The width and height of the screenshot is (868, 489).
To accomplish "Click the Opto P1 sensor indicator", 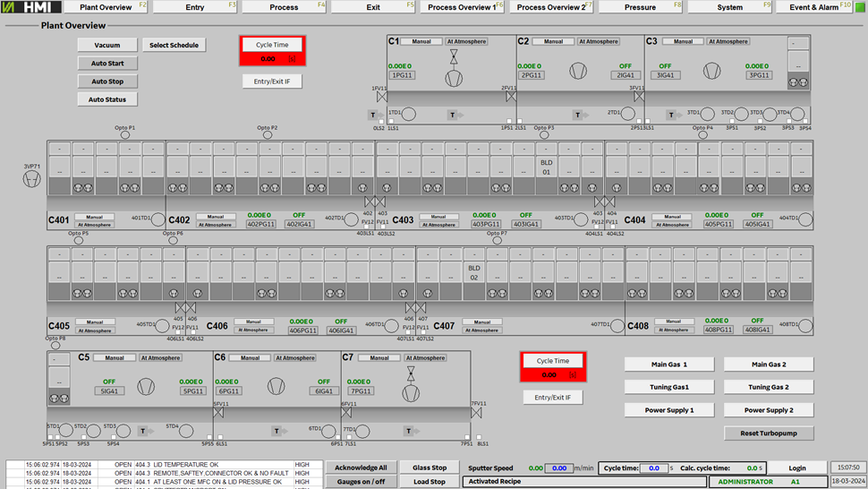I will click(125, 136).
